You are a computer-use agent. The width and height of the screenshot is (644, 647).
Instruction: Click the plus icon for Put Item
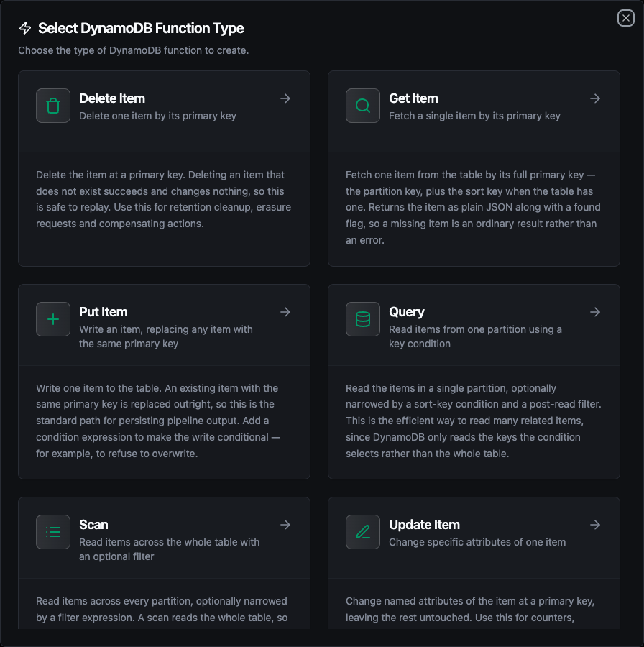click(52, 319)
